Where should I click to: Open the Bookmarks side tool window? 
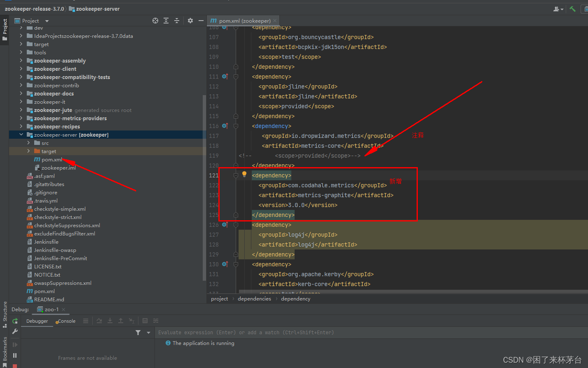click(x=5, y=351)
